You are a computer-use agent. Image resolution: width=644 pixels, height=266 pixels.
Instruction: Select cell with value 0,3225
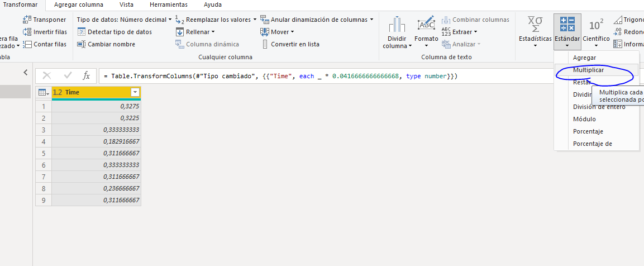[96, 118]
